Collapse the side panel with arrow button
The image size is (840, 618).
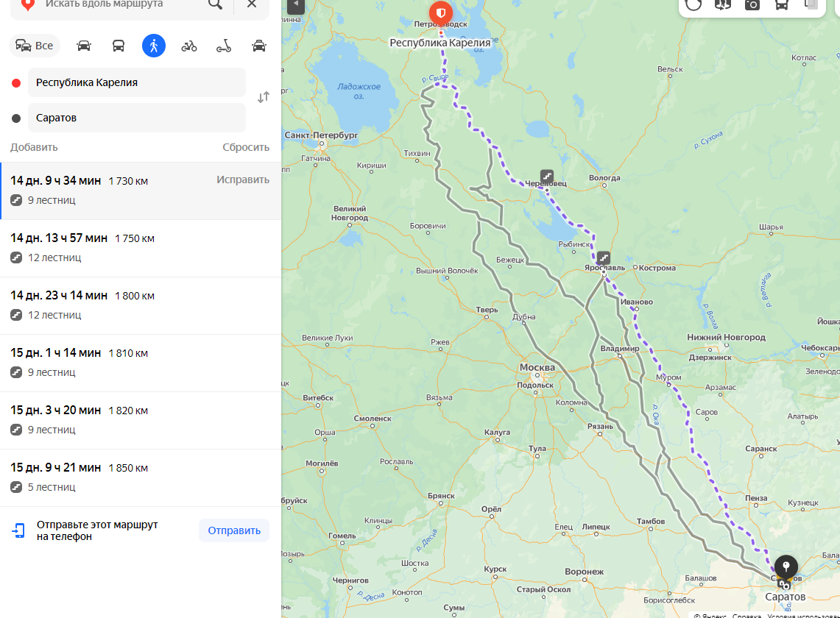[x=296, y=5]
